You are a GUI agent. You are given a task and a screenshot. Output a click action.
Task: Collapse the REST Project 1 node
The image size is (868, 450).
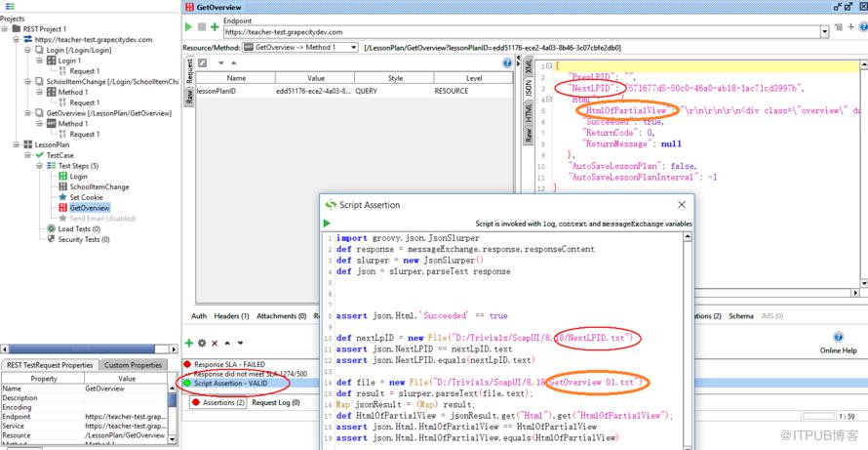[x=5, y=29]
